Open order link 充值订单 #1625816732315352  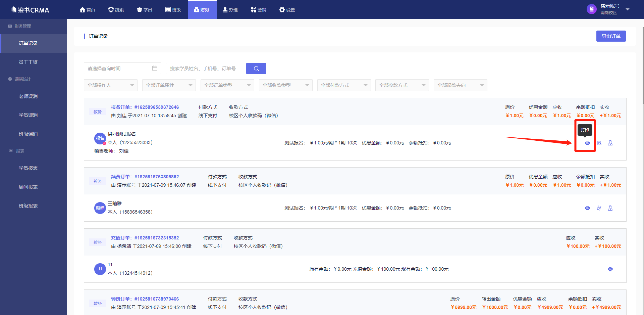145,238
